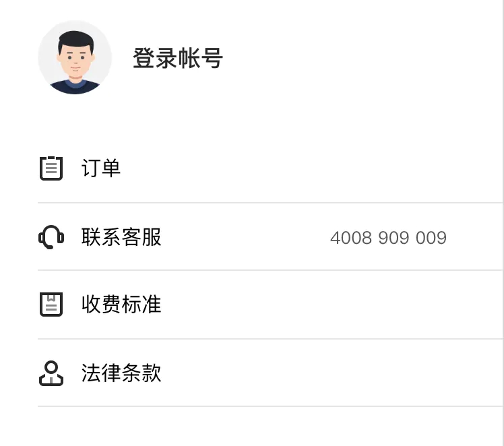
Task: Open the 订单 text entry
Action: click(101, 168)
